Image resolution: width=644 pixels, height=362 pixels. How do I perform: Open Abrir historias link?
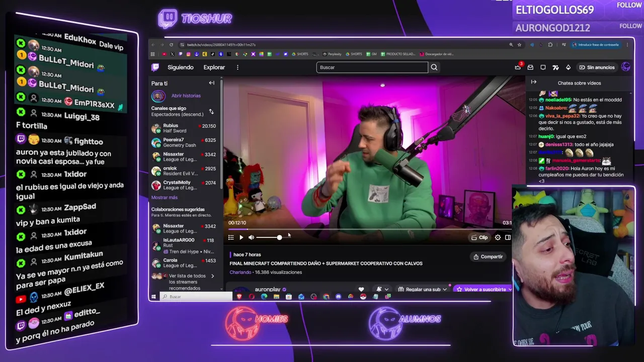pos(186,96)
